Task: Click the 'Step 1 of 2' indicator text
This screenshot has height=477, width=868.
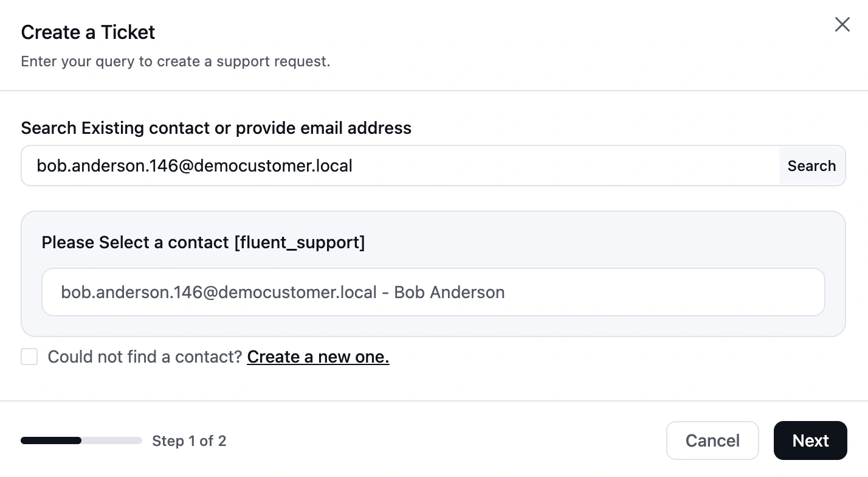Action: pos(189,440)
